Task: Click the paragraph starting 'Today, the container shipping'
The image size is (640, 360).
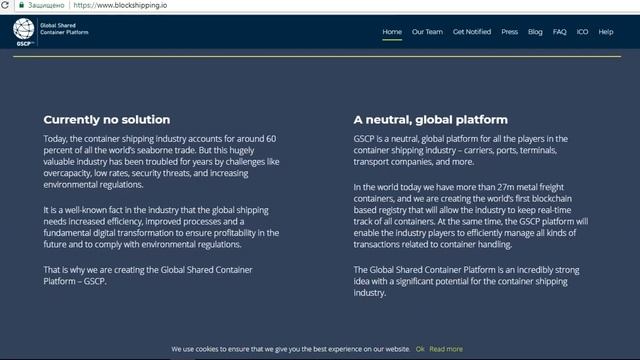Action: pos(161,162)
